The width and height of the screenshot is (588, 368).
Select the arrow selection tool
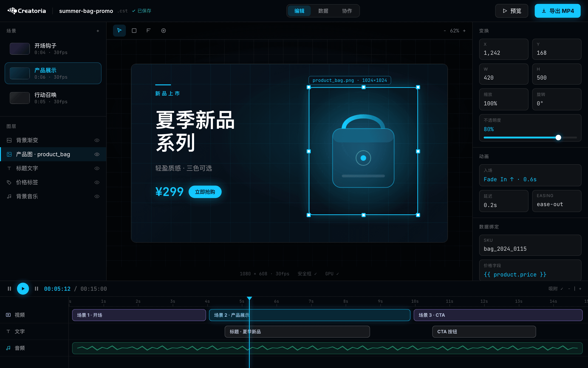coord(119,30)
